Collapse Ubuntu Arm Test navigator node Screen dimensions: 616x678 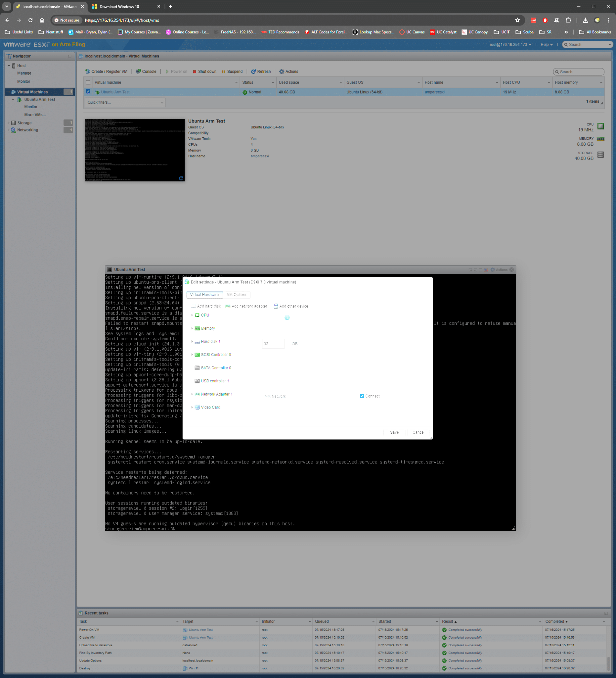click(x=13, y=100)
